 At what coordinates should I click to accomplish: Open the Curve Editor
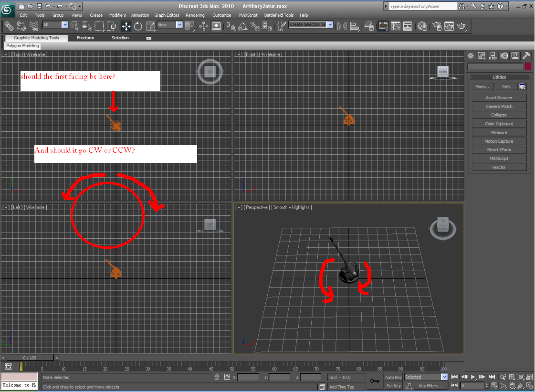pos(396,26)
